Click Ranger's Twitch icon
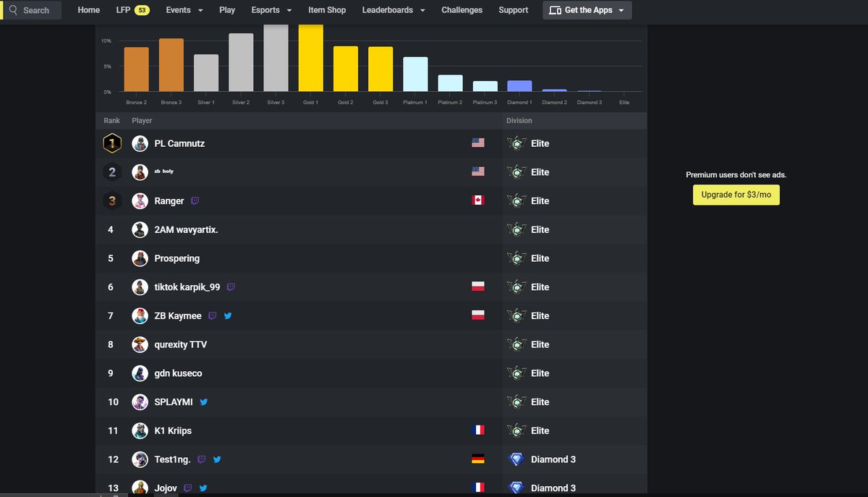 (x=195, y=201)
